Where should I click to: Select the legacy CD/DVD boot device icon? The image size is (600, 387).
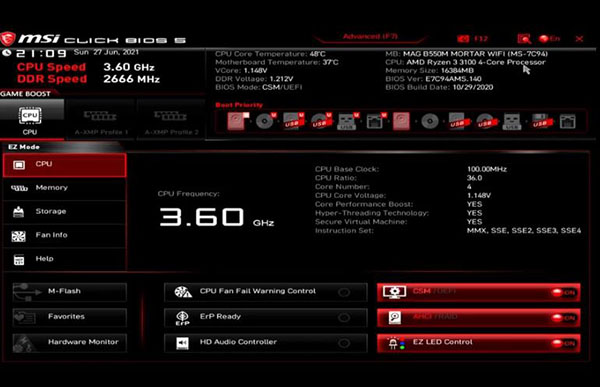coord(430,121)
